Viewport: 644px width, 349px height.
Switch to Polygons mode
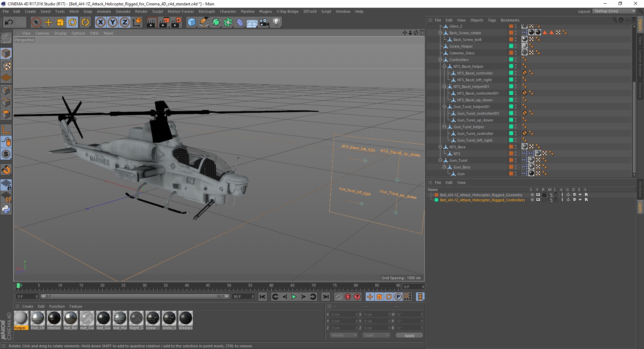6,114
